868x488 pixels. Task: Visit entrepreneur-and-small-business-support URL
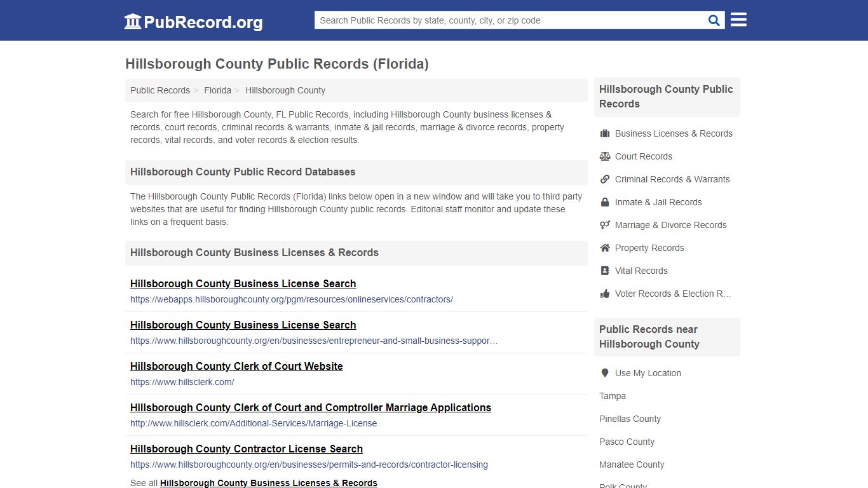[x=314, y=341]
